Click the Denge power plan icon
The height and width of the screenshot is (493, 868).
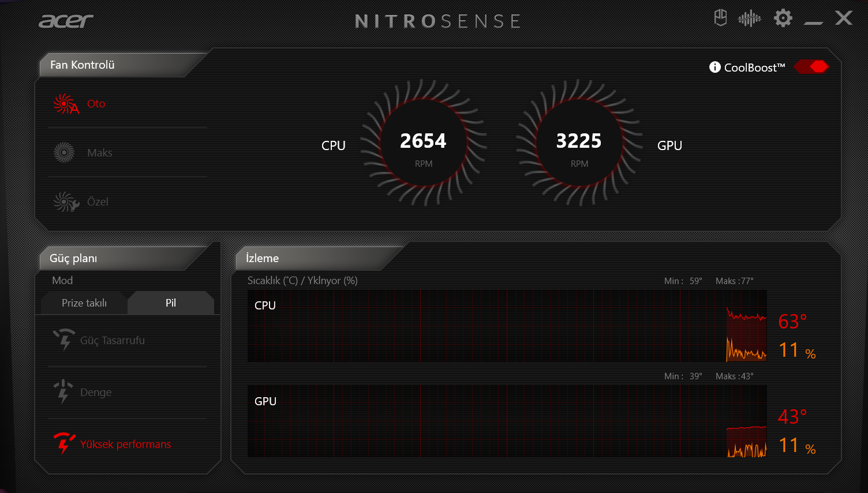tap(63, 391)
